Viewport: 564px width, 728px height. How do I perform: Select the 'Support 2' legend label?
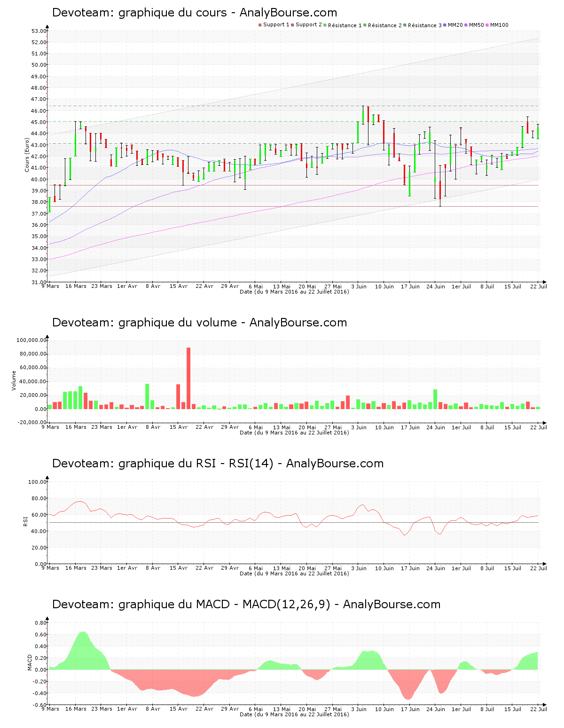click(308, 25)
